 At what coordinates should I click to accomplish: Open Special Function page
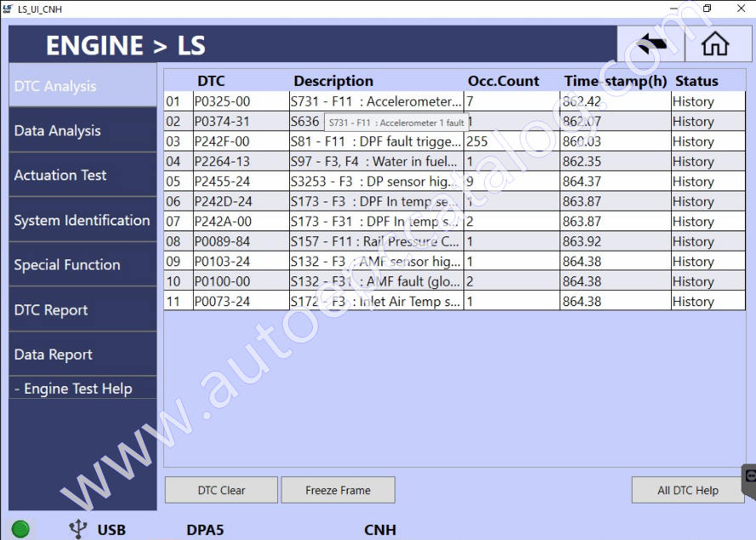point(82,264)
